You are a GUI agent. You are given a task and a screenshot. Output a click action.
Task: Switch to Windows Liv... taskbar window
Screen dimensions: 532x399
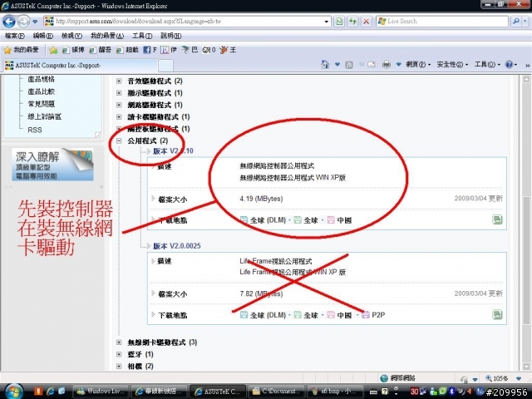point(101,392)
